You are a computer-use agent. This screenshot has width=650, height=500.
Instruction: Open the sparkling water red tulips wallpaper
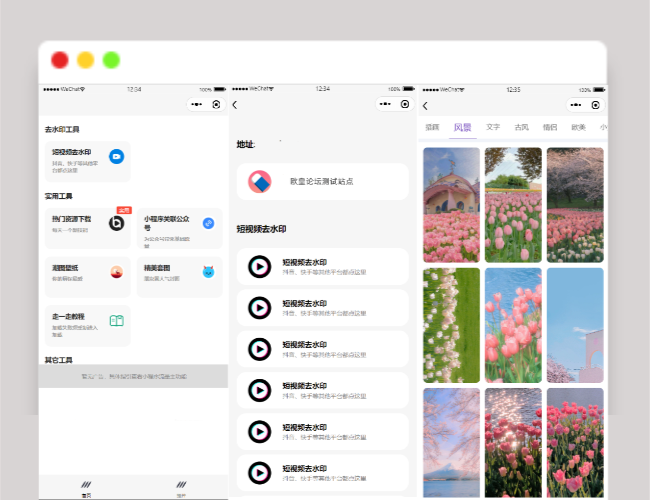[x=513, y=443]
